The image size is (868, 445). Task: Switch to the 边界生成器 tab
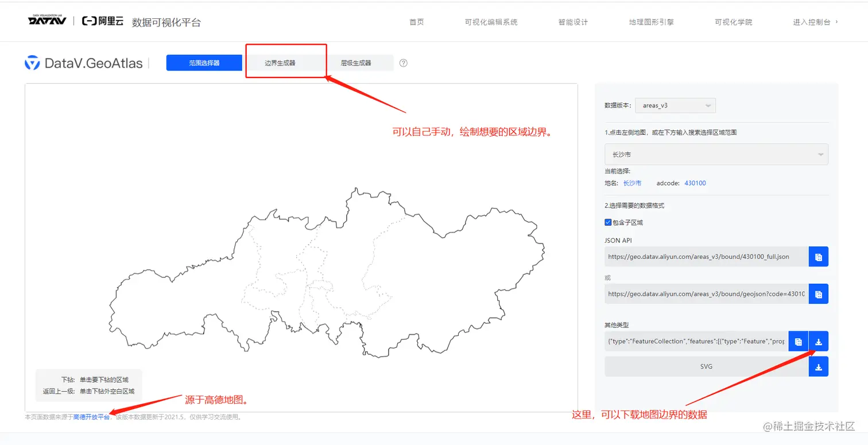coord(280,63)
